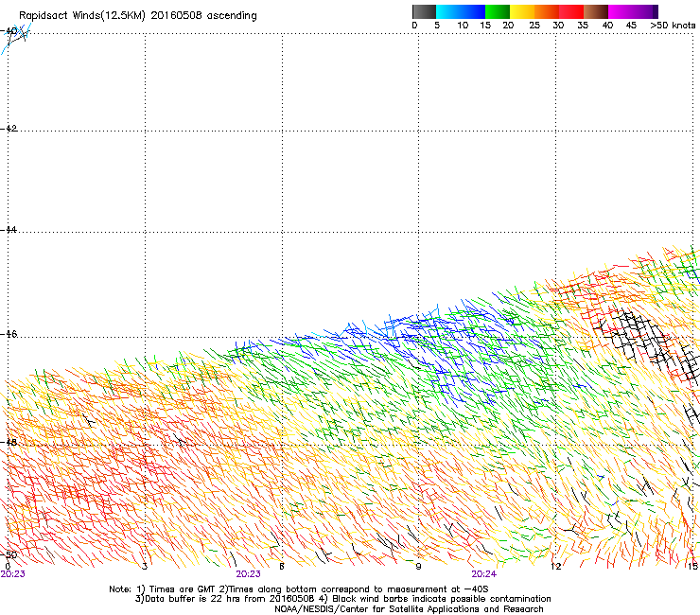Click the 'Times are GMT' note line
700x615 pixels.
tap(298, 589)
